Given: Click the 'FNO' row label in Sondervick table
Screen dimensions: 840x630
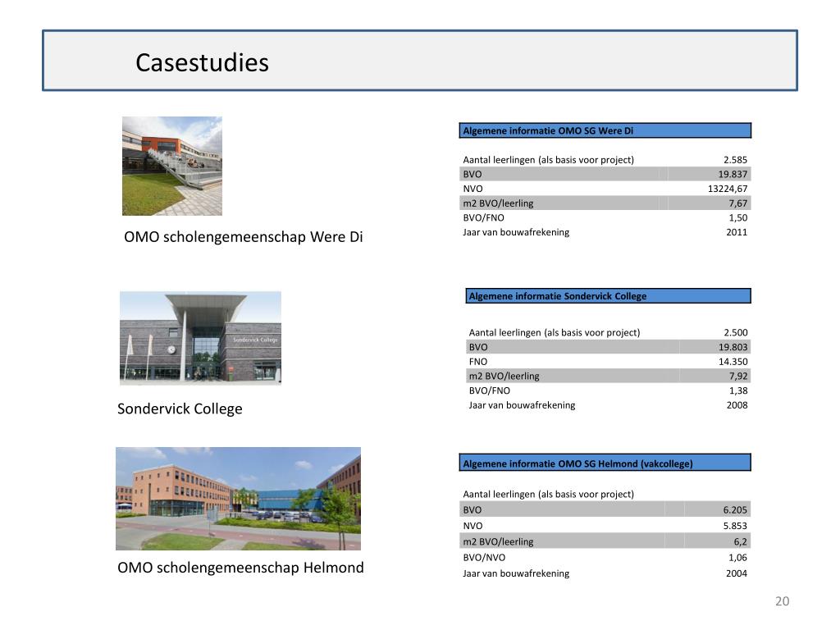Looking at the screenshot, I should point(478,362).
